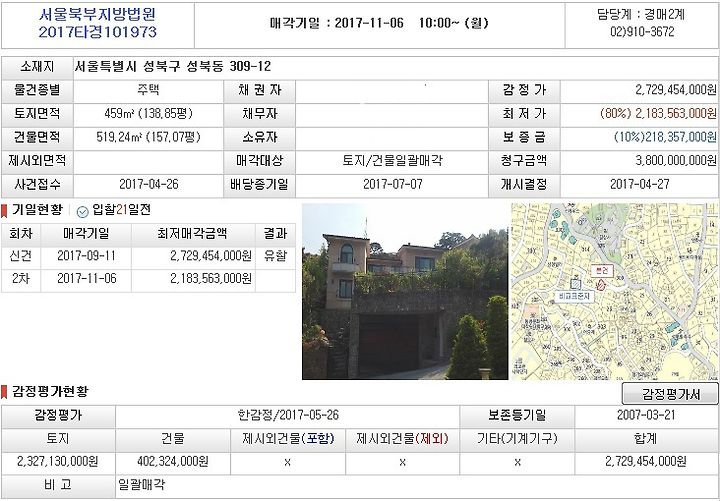This screenshot has width=720, height=501.
Task: Open the 감정평가서 appraisal report button
Action: coord(670,394)
